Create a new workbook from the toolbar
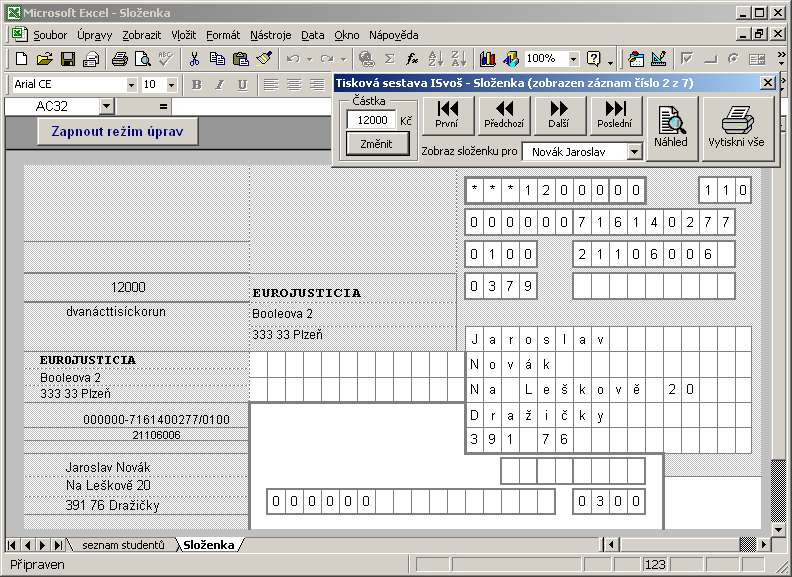 click(x=21, y=59)
